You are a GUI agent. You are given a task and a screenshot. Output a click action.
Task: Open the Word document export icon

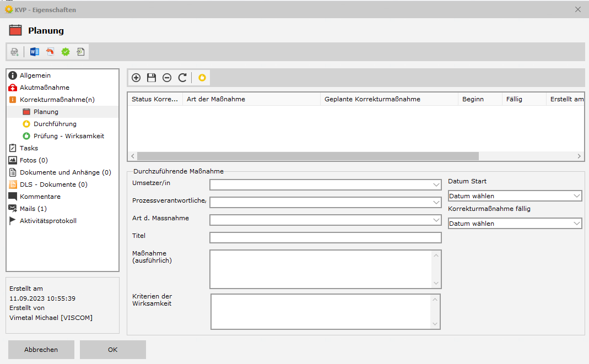[35, 52]
